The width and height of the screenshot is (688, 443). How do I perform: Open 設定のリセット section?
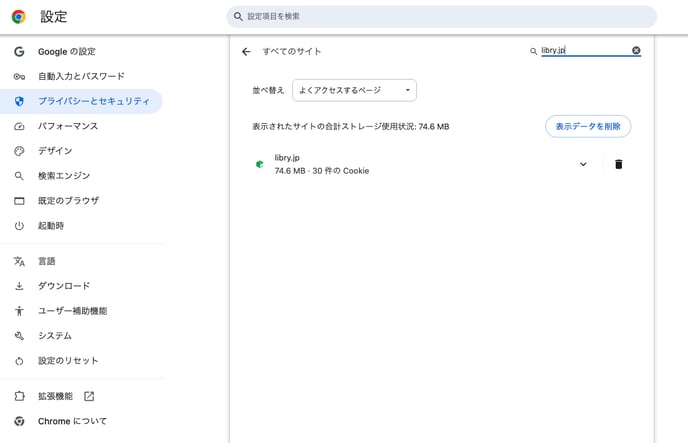coord(68,361)
